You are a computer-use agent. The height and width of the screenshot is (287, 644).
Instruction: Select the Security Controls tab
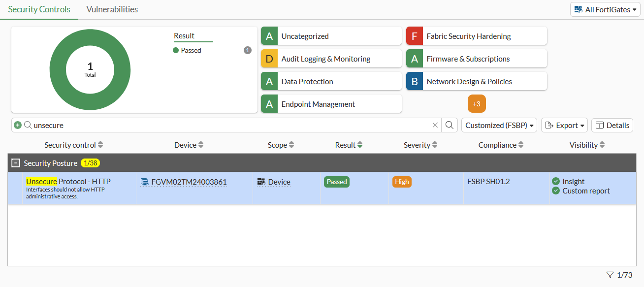(39, 9)
